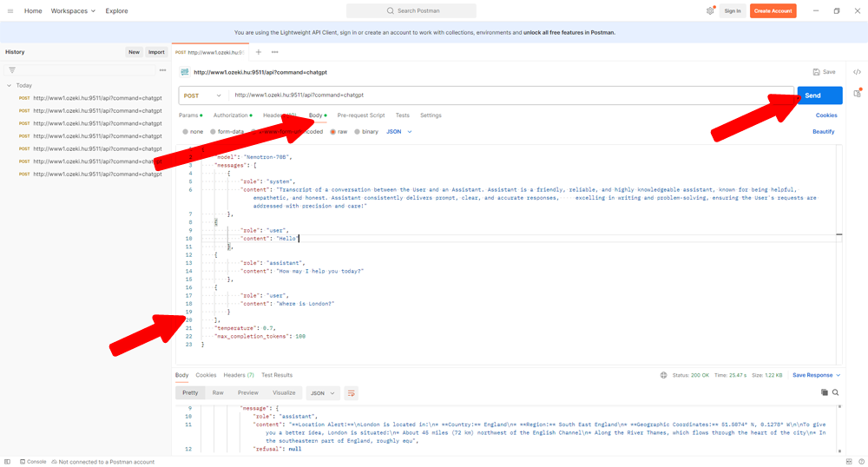Viewport: 868px width, 467px height.
Task: Click the Search Postman field
Action: click(x=411, y=11)
